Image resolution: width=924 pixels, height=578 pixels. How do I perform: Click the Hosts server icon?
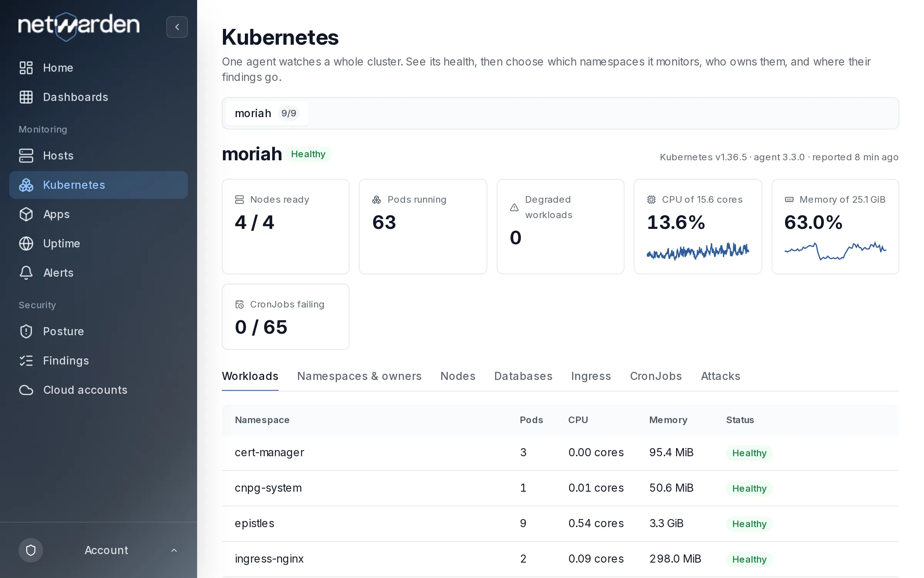(x=26, y=156)
